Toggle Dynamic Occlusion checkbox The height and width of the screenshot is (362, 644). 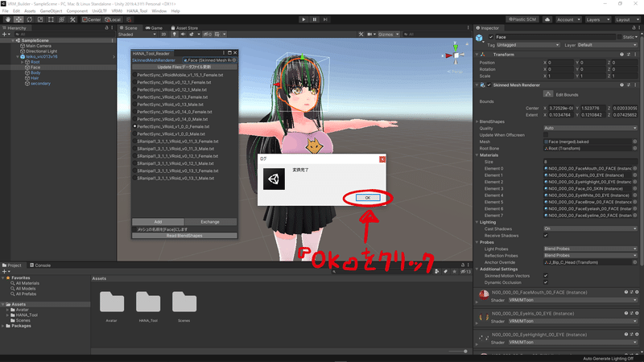pos(546,282)
